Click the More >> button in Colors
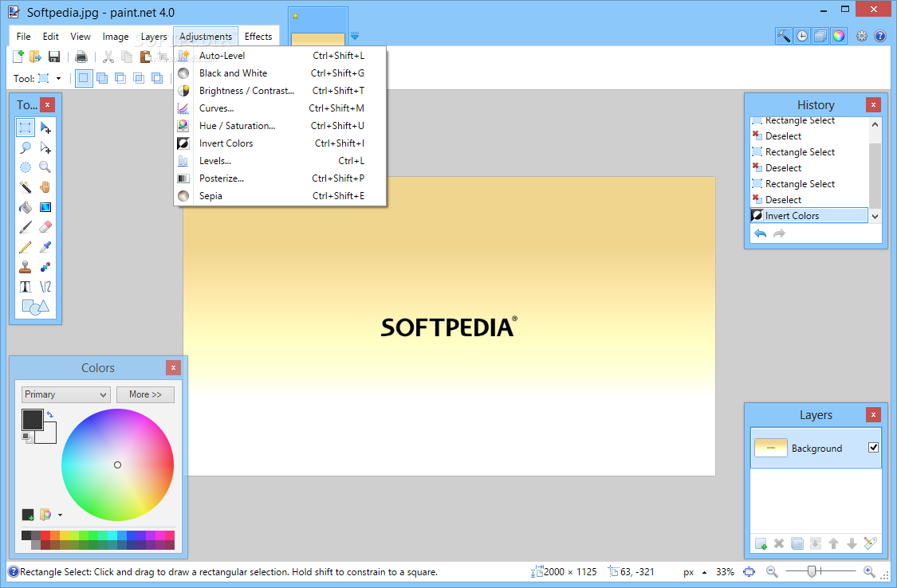The height and width of the screenshot is (588, 897). [145, 394]
